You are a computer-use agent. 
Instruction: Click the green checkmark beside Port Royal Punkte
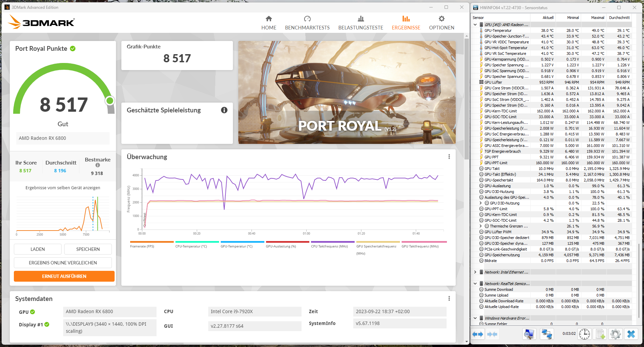tap(73, 48)
